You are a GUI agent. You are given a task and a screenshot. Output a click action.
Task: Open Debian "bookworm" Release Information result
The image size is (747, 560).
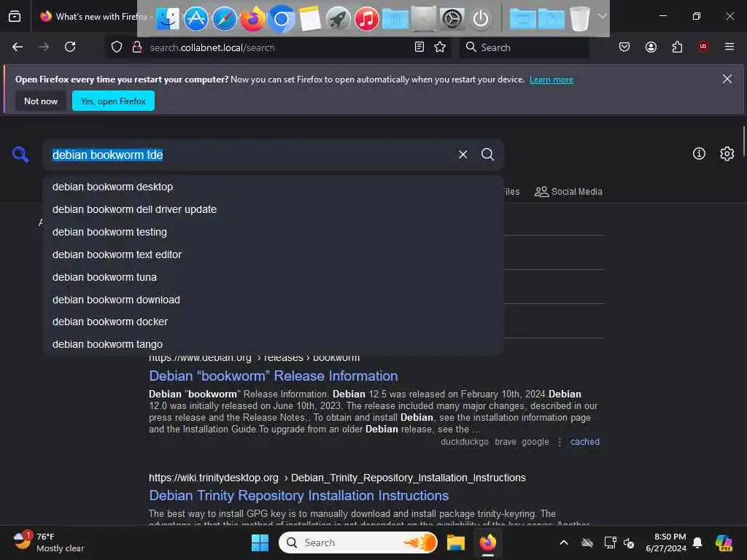coord(273,376)
